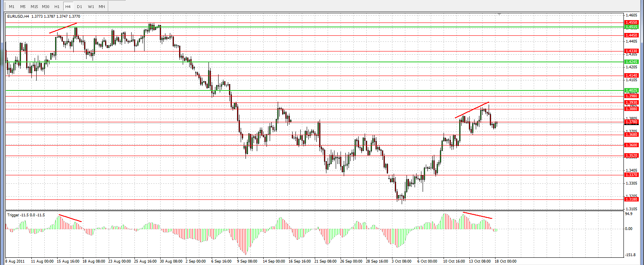This screenshot has height=265, width=644.
Task: Click the 94.9 indicator scale value
Action: 629,214
